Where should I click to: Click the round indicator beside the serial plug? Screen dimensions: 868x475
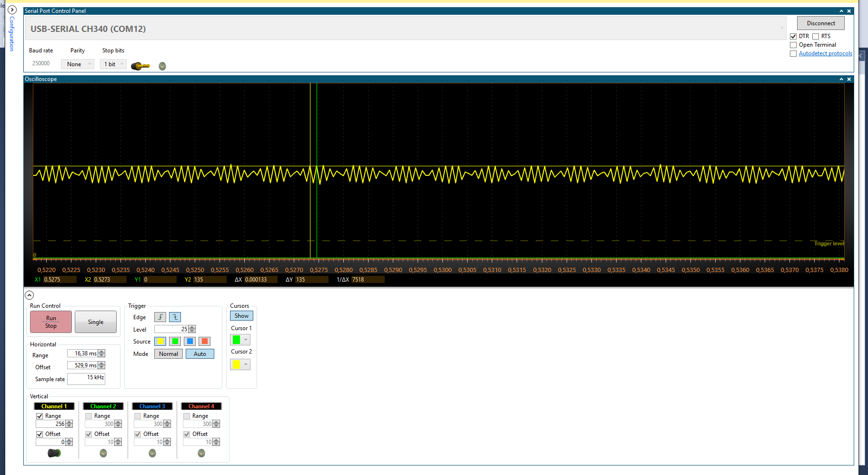[162, 66]
